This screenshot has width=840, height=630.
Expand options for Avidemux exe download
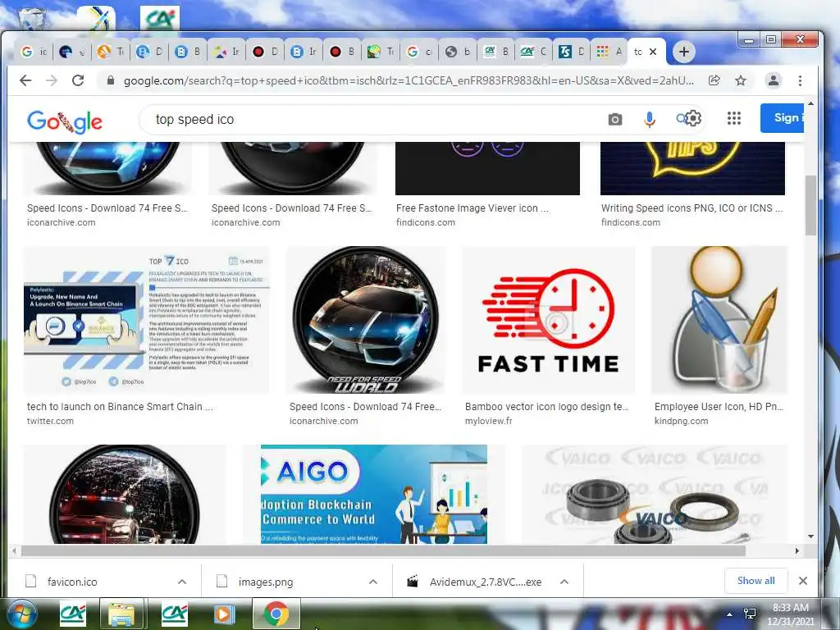coord(564,582)
